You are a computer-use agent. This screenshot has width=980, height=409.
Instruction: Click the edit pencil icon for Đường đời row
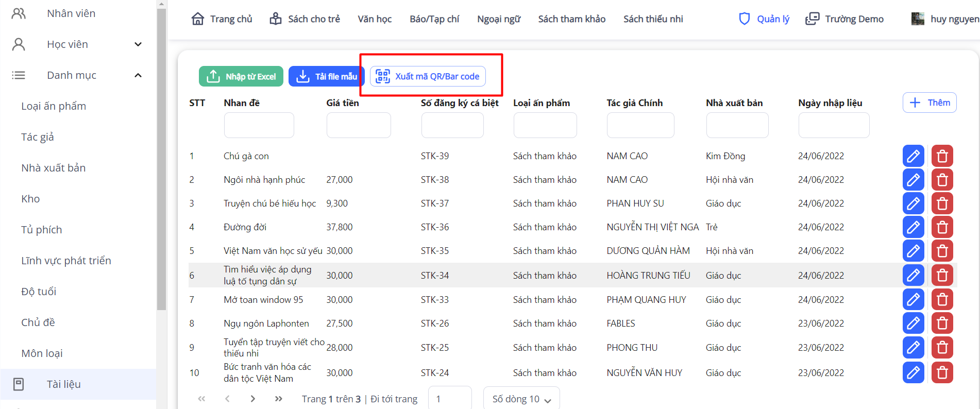point(913,227)
